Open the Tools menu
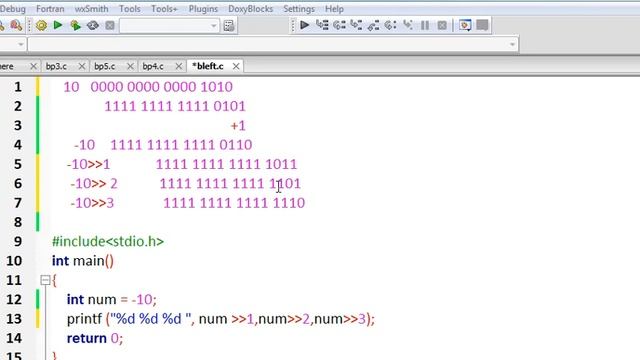This screenshot has width=640, height=360. (x=130, y=9)
